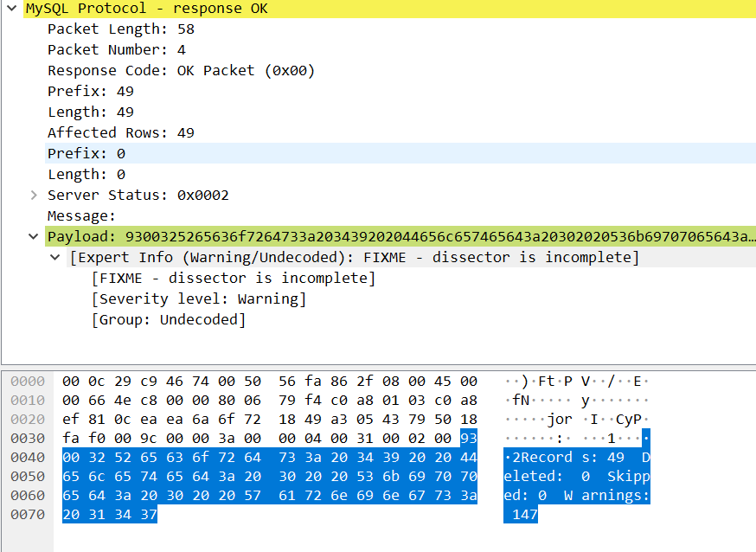
Task: Click ASCII text 'eleted:' in bytes pane
Action: [533, 477]
